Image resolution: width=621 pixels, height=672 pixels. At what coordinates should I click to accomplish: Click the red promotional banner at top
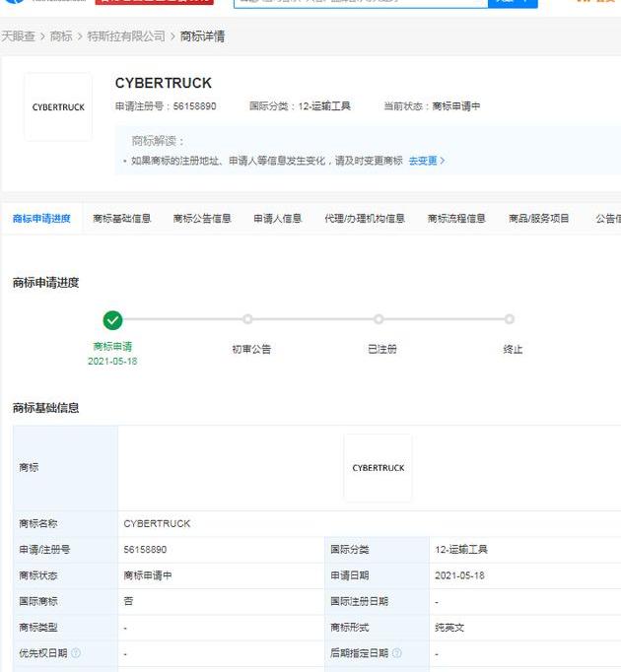coord(155,2)
